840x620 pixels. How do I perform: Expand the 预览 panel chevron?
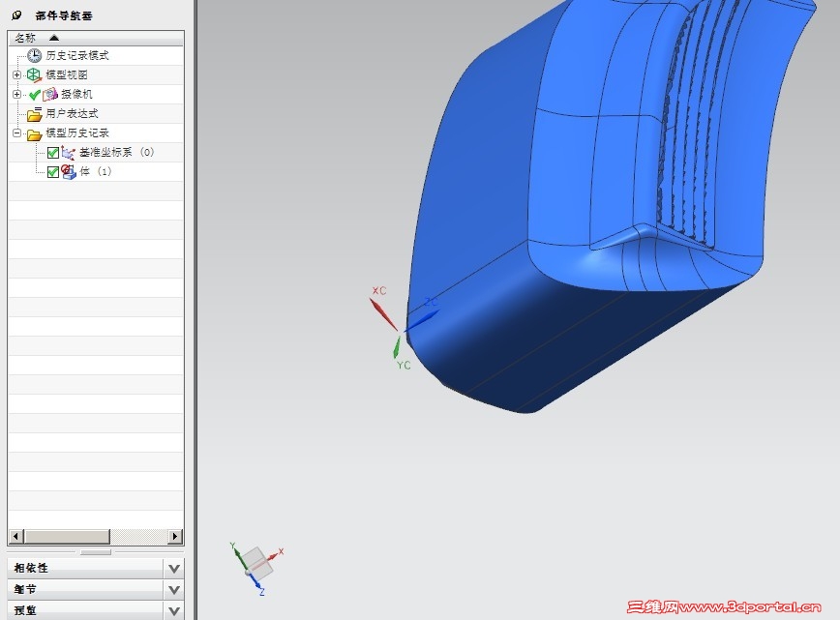173,610
